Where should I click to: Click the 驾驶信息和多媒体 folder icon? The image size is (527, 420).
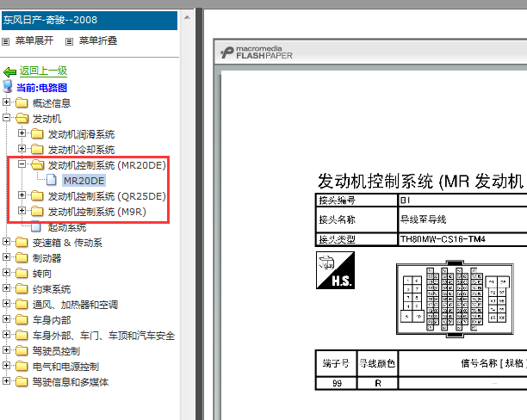(x=22, y=381)
